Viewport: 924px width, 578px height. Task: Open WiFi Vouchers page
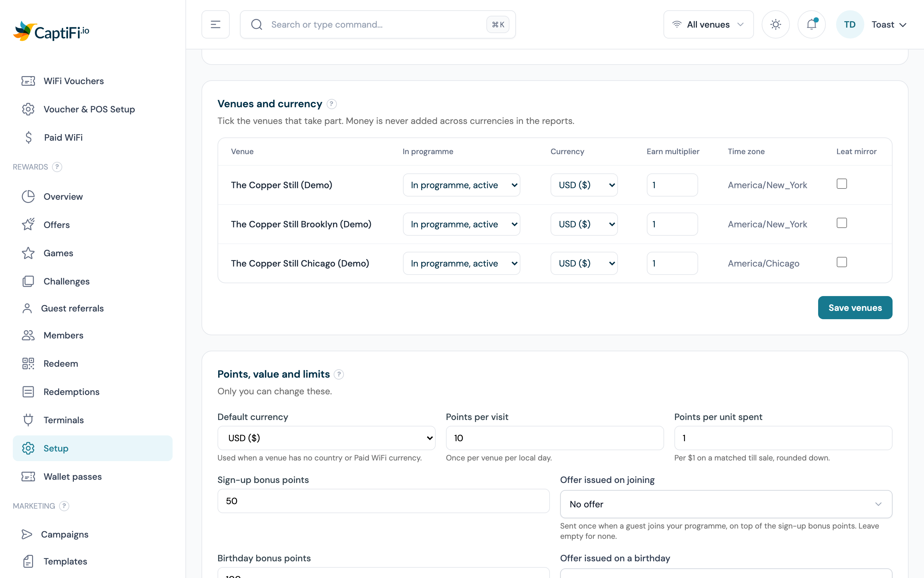pyautogui.click(x=92, y=81)
